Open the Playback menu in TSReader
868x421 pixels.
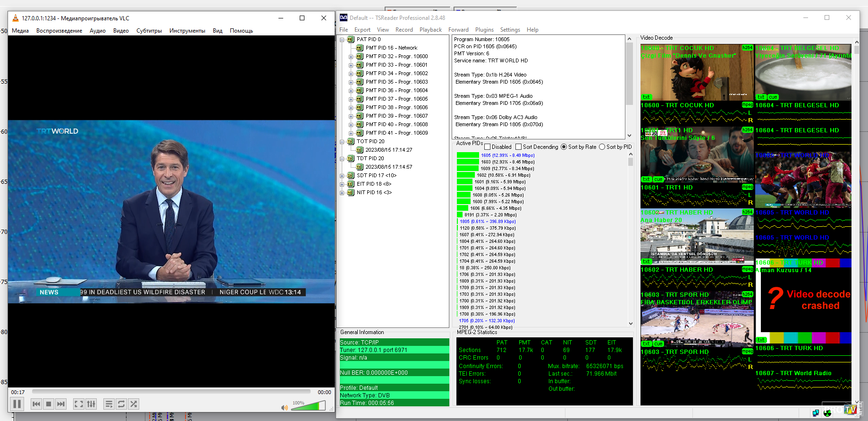click(430, 30)
